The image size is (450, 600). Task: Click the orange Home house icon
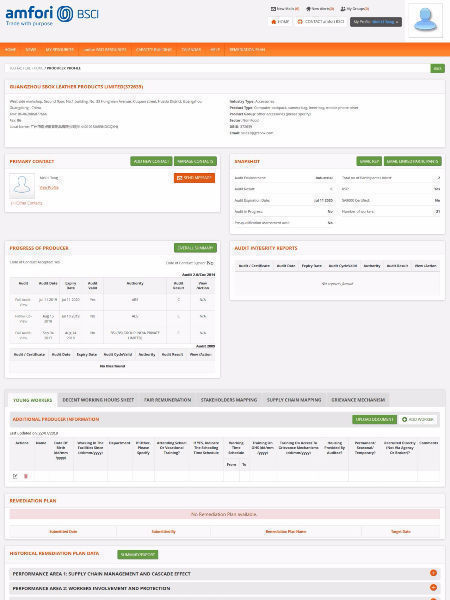274,22
